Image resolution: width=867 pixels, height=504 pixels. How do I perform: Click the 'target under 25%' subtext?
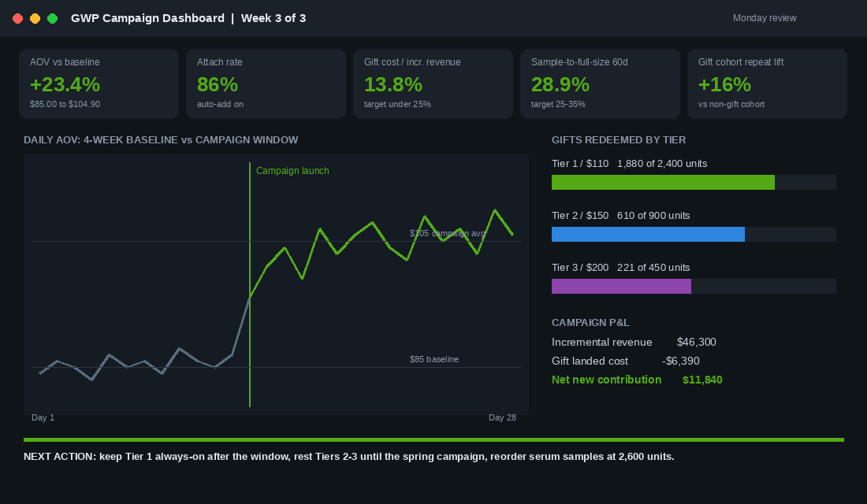click(397, 104)
